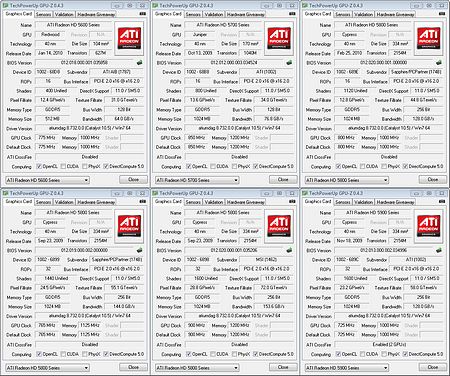Click screenshot camera icon in HD 5600 Series window
450x376 pixels.
[x=143, y=14]
